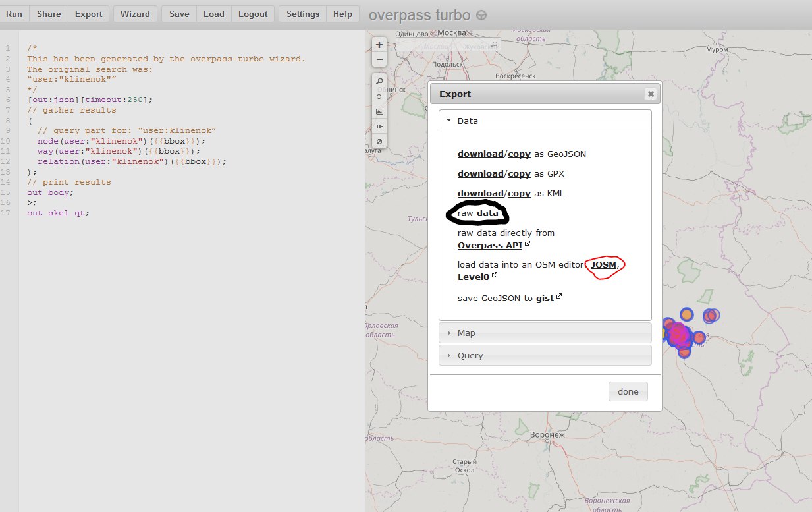Viewport: 812px width, 512px height.
Task: Click Export in the top toolbar
Action: (x=89, y=14)
